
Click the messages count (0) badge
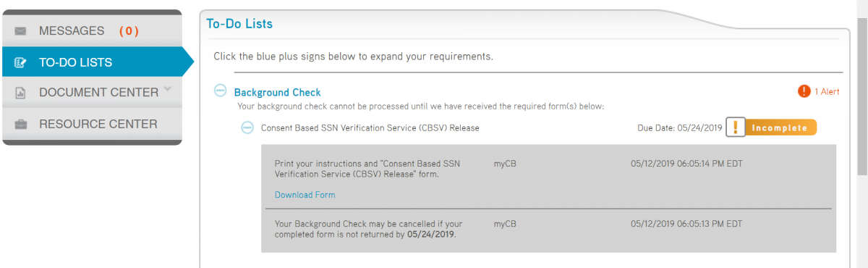click(129, 31)
